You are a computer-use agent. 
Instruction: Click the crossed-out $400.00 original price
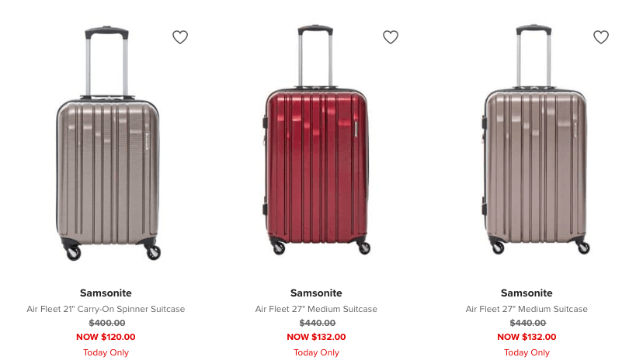click(106, 323)
